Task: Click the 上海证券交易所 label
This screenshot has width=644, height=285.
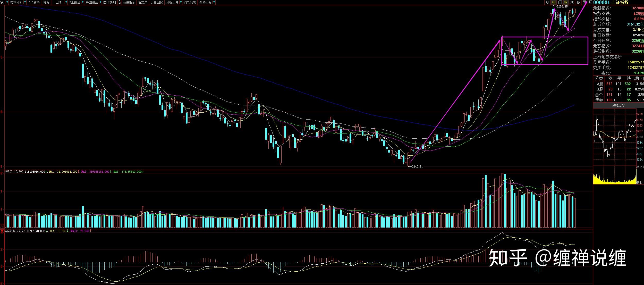Action: coord(608,57)
